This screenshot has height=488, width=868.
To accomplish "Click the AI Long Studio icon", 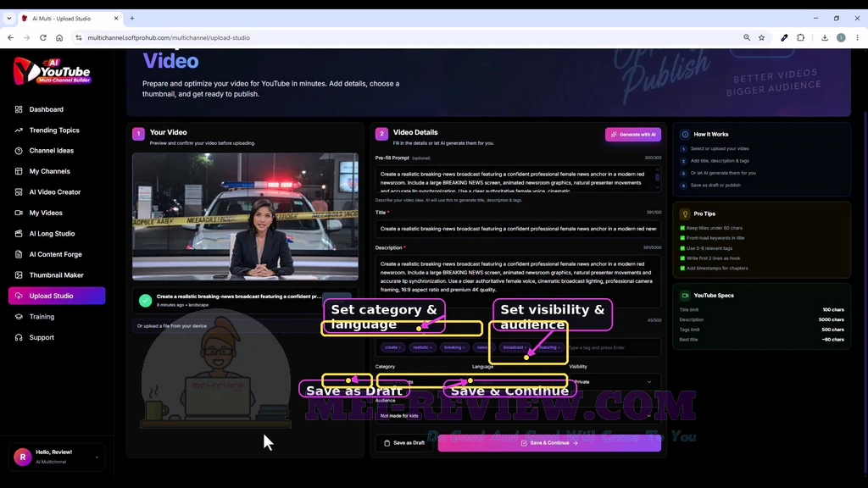I will click(x=19, y=234).
